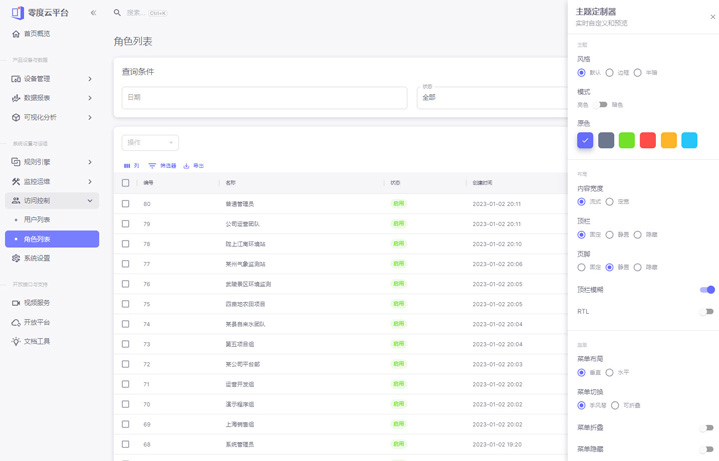This screenshot has height=461, width=719.
Task: Select the 隐藏 radio under 顶栏
Action: pyautogui.click(x=637, y=235)
